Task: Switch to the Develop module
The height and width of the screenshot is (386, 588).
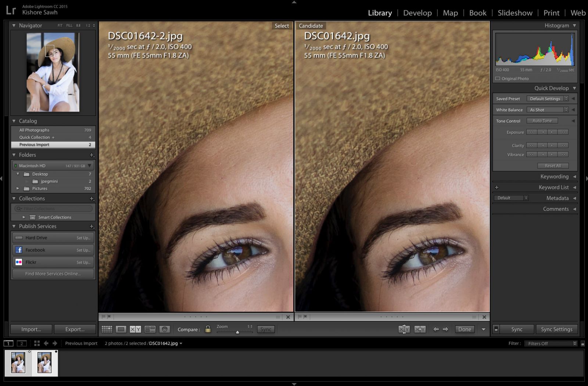Action: [x=417, y=13]
